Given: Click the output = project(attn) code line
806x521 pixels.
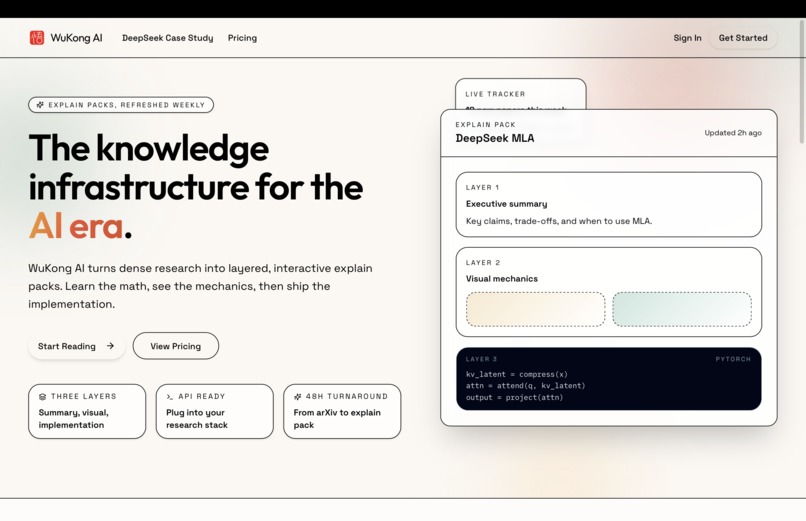Looking at the screenshot, I should pyautogui.click(x=514, y=397).
